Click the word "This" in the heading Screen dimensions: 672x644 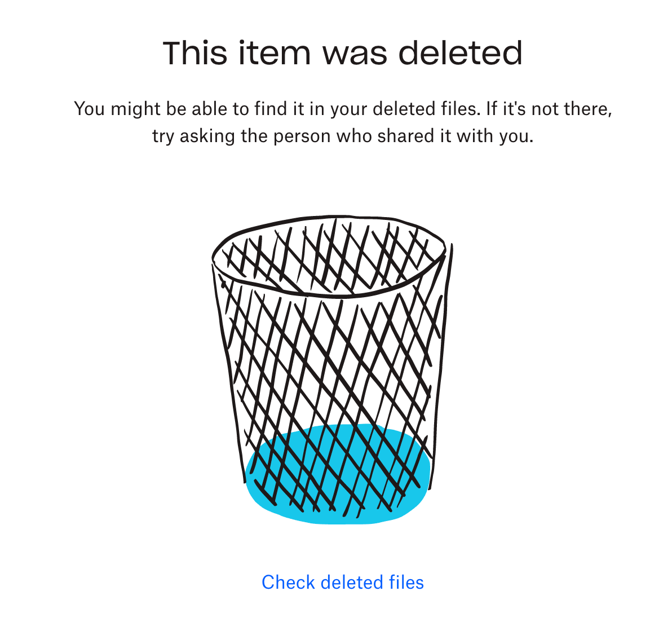pyautogui.click(x=195, y=53)
